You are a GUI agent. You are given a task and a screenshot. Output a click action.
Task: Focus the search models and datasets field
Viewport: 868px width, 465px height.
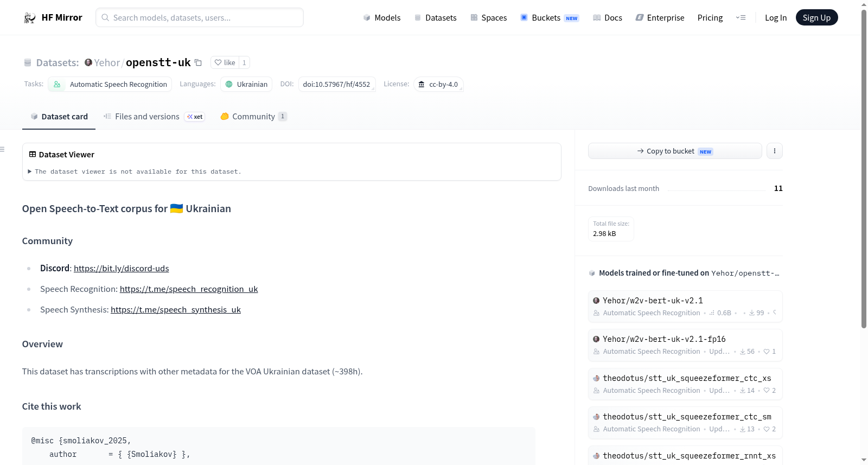(200, 17)
